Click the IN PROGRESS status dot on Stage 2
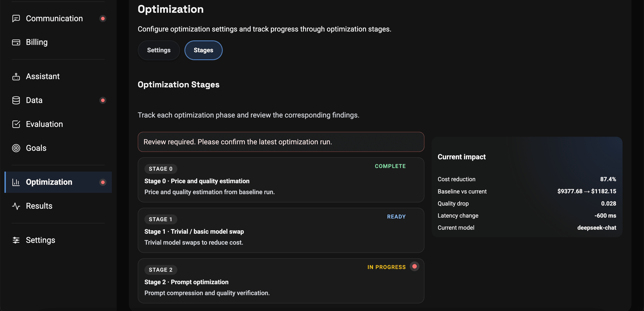Viewport: 644px width, 311px height. pos(414,266)
